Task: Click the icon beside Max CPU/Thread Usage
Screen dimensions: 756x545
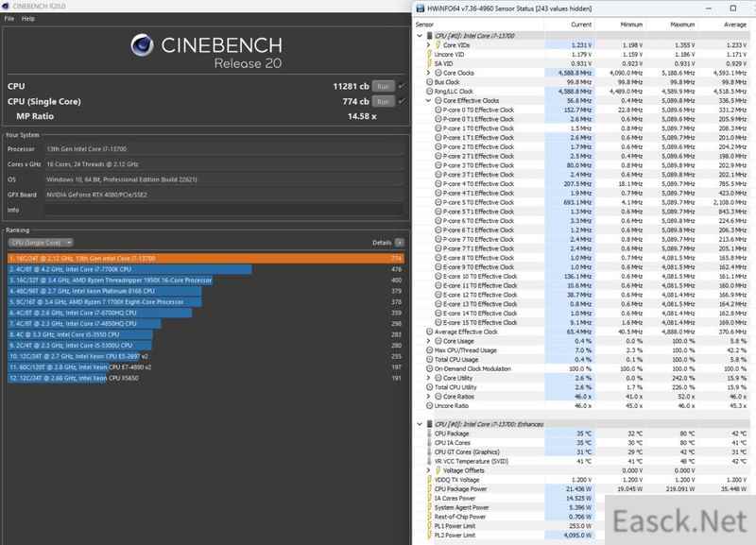Action: click(x=429, y=350)
